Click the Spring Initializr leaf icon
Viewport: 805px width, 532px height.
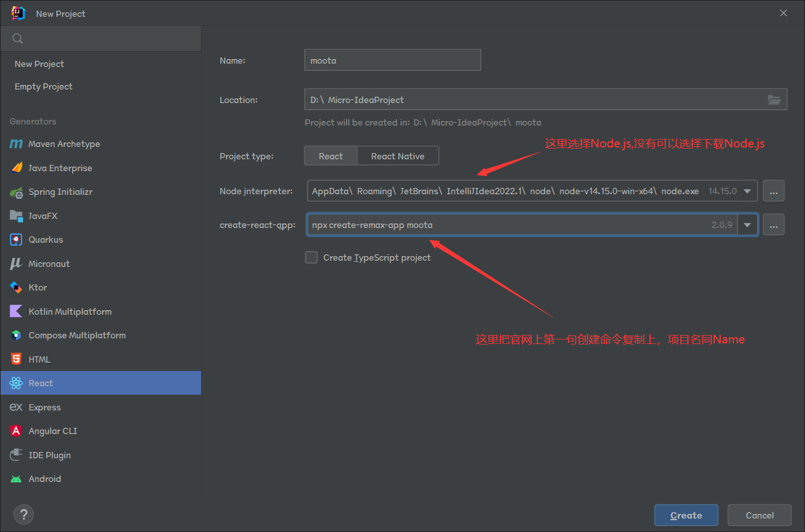tap(16, 192)
